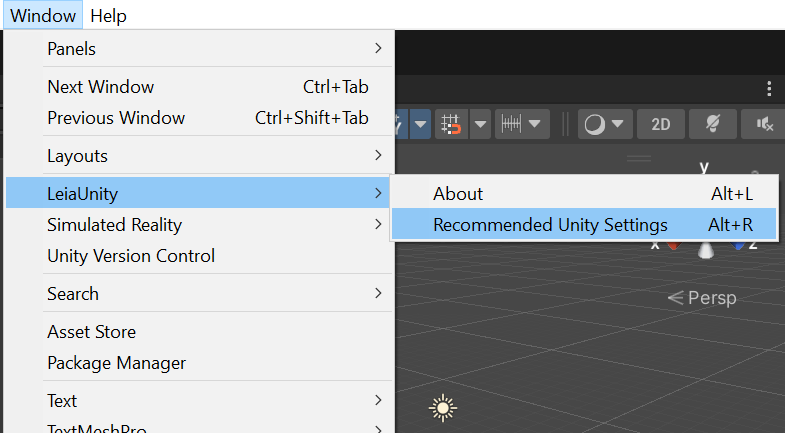The height and width of the screenshot is (433, 785).
Task: Open the Window menu
Action: pyautogui.click(x=43, y=16)
